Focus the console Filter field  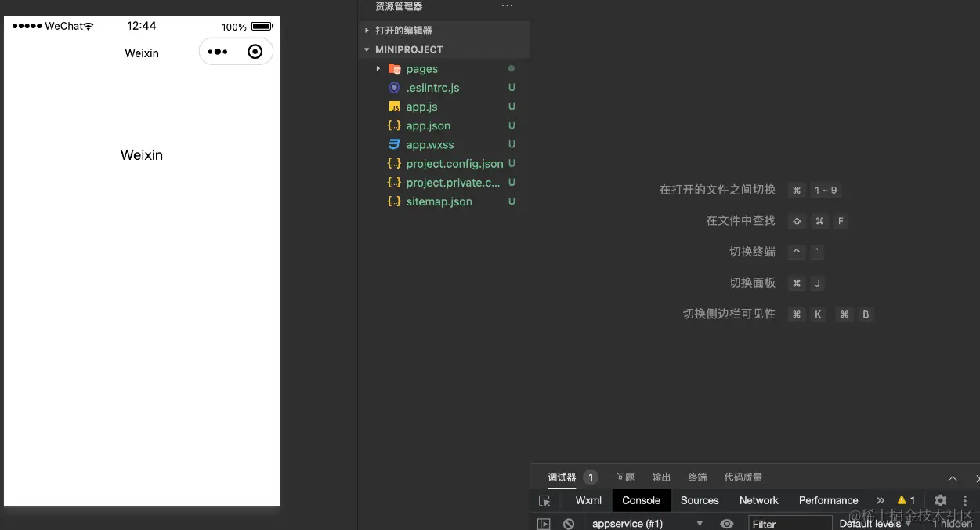pos(790,524)
